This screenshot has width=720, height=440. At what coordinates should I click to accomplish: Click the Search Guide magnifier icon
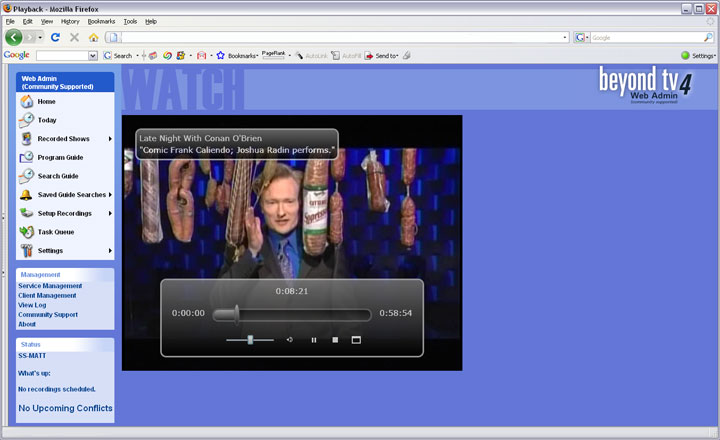coord(27,176)
